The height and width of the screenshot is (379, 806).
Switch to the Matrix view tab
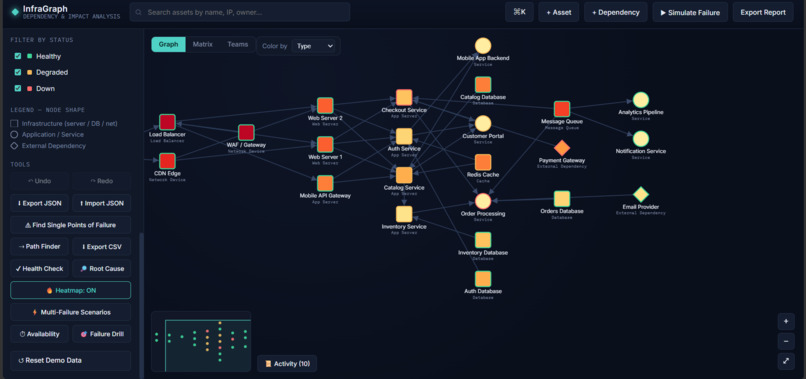click(203, 45)
